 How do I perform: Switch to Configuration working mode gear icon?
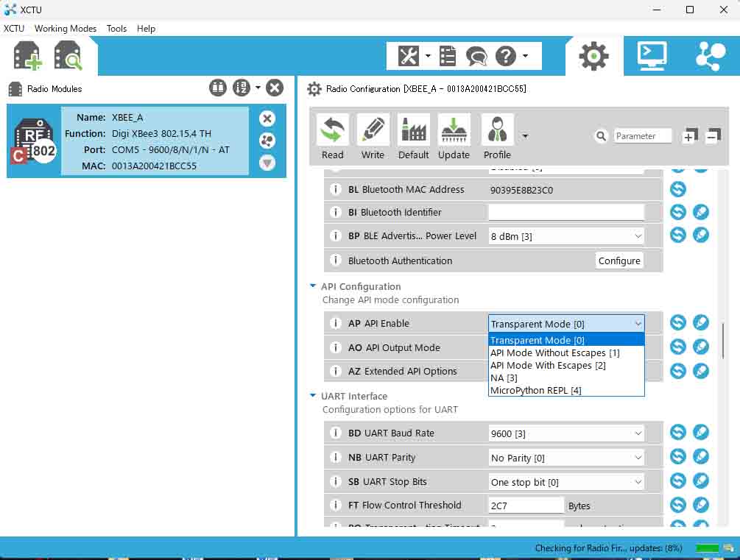pyautogui.click(x=593, y=56)
